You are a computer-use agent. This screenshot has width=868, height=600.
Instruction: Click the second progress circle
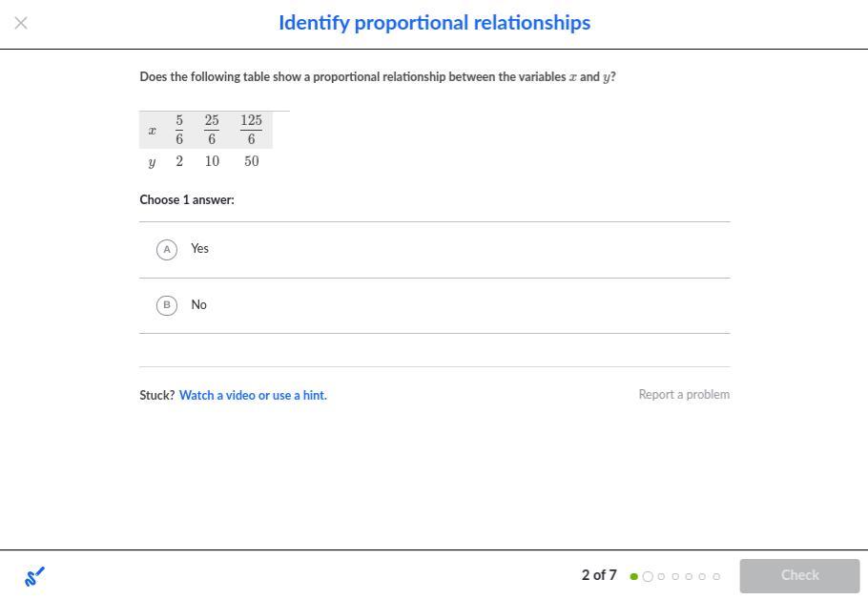pos(648,576)
